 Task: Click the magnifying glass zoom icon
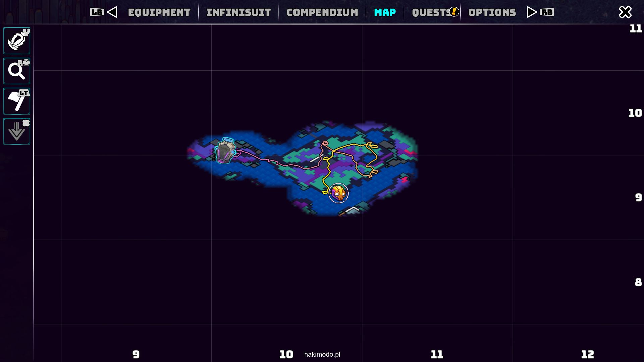pos(16,71)
